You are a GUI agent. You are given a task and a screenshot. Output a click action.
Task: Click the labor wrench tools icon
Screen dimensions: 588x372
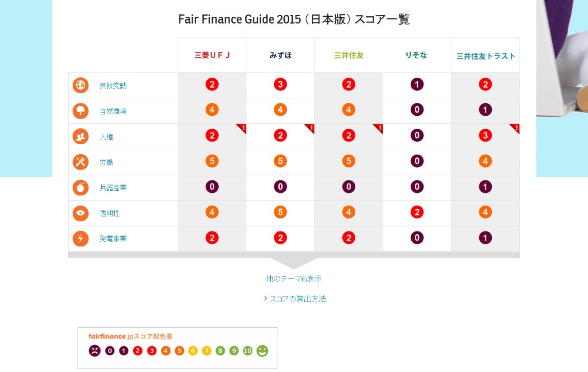[x=80, y=162]
